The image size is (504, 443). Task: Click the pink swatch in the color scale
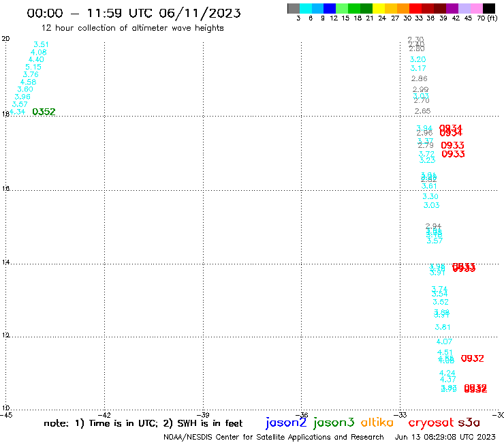pos(476,8)
